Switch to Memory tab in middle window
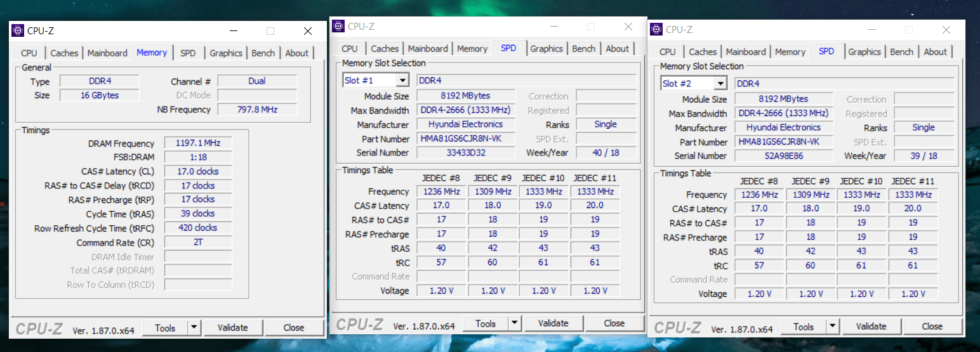 click(x=472, y=49)
